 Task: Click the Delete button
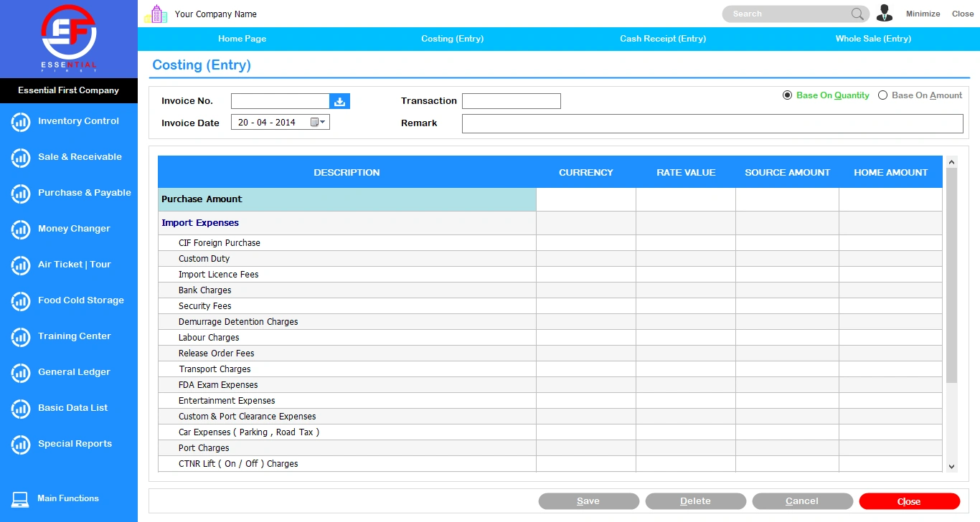pos(696,501)
